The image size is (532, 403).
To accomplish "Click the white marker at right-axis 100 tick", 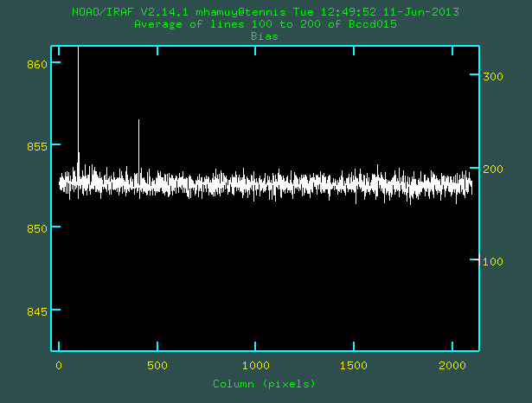I will pyautogui.click(x=479, y=259).
